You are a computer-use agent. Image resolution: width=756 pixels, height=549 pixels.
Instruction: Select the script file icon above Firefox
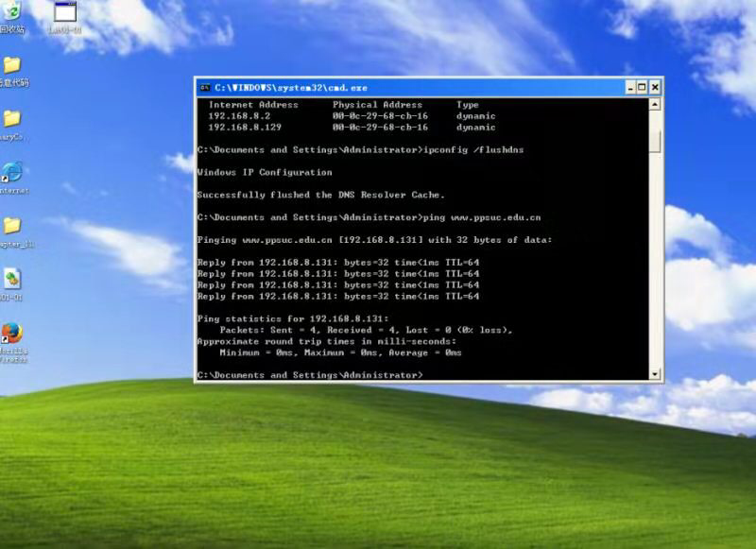12,279
